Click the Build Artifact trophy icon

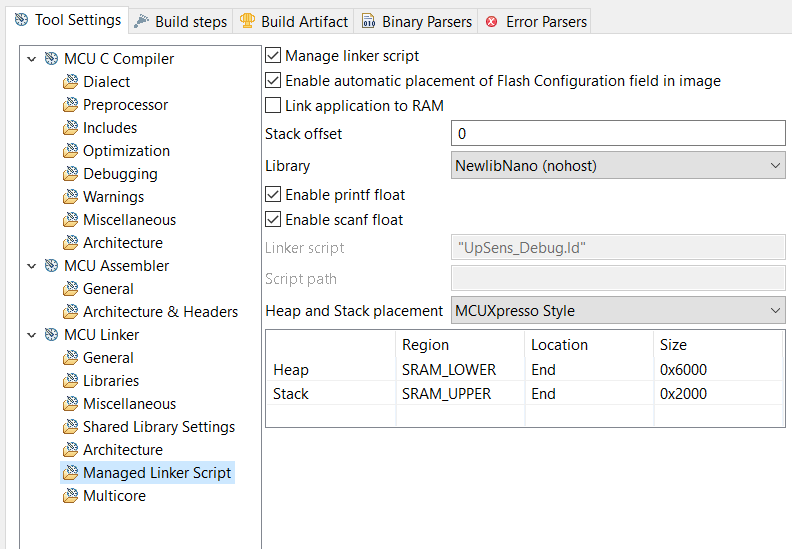247,21
